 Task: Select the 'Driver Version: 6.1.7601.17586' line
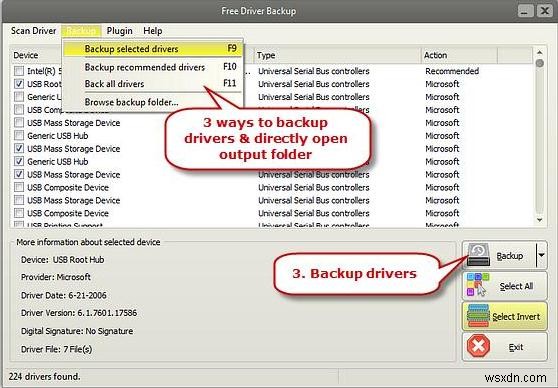pyautogui.click(x=79, y=313)
